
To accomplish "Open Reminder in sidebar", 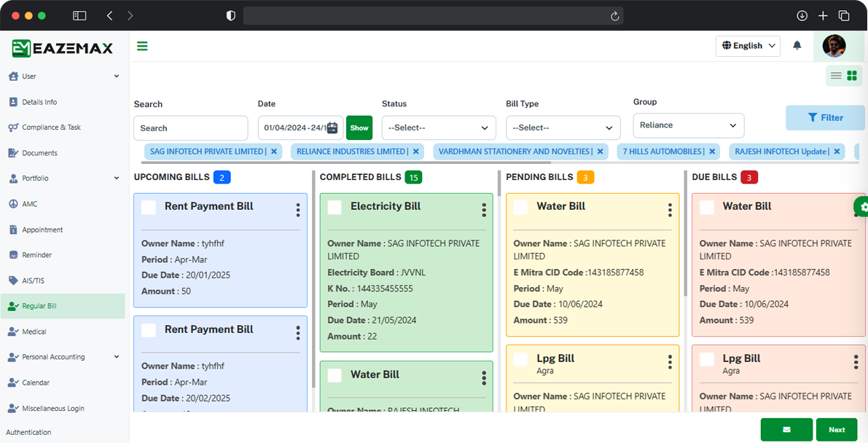I will [x=63, y=255].
